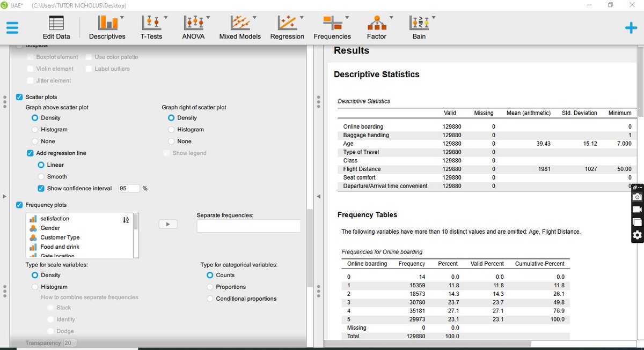Click the variable list scrollbar
The image size is (644, 350).
pos(136,221)
